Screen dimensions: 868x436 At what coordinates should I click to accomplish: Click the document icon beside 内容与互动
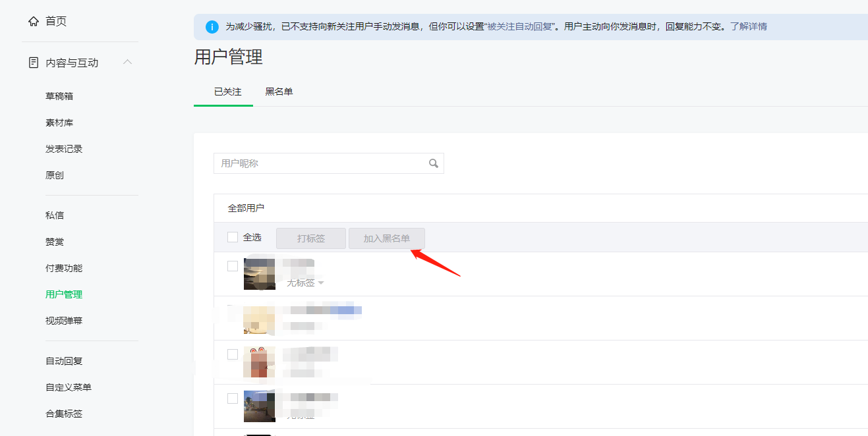point(34,63)
